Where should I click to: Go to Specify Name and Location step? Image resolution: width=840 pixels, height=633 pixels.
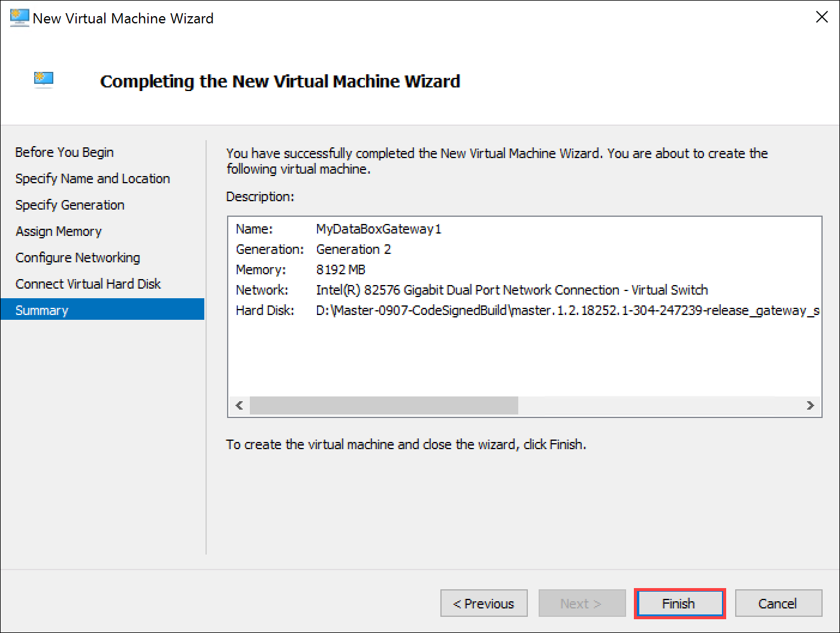click(x=93, y=178)
